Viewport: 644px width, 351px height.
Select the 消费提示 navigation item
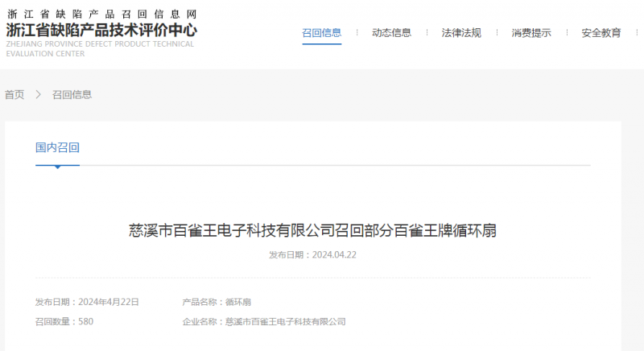(531, 33)
